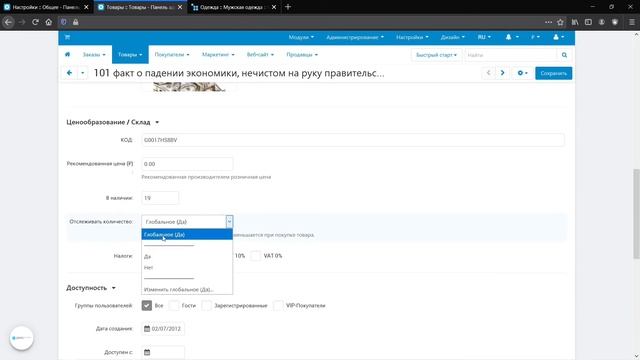Screen dimensions: 640x360
Task: Open the Администрирование menu
Action: coord(355,37)
